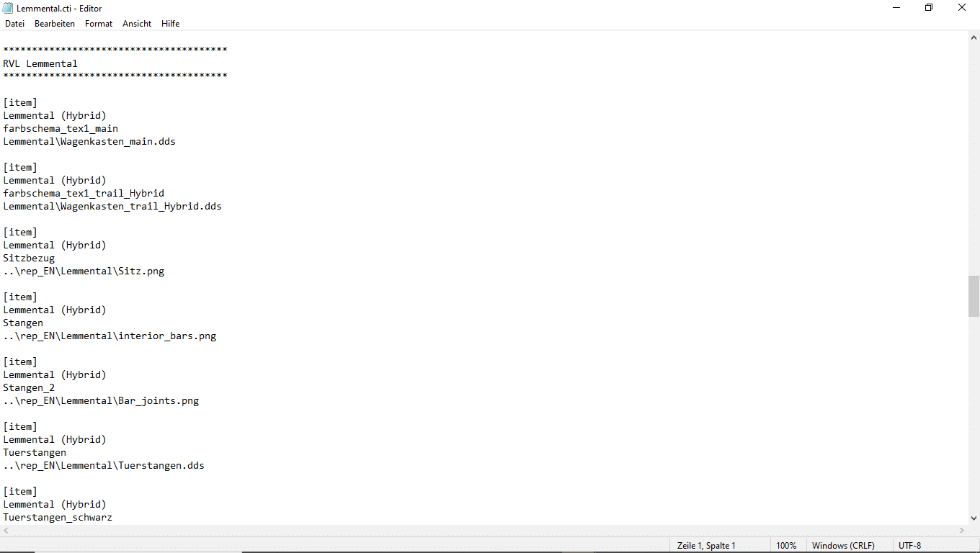The image size is (980, 553).
Task: Click the Windows (CRLF) status bar field
Action: (x=843, y=546)
